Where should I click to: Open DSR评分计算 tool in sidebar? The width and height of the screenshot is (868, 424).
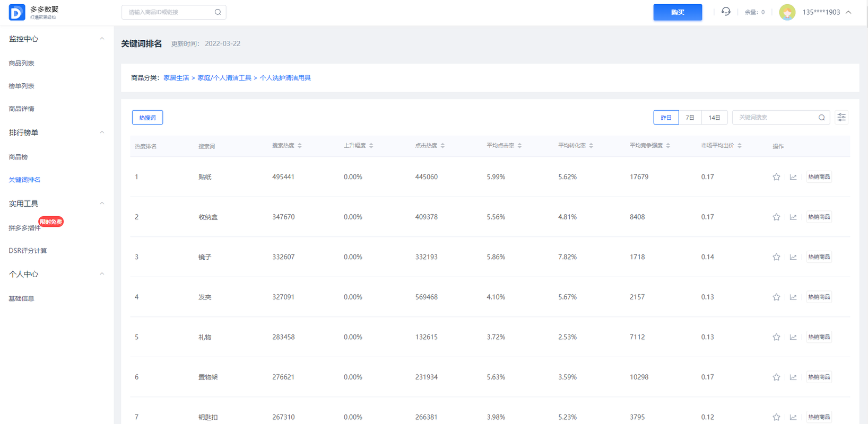pos(28,251)
